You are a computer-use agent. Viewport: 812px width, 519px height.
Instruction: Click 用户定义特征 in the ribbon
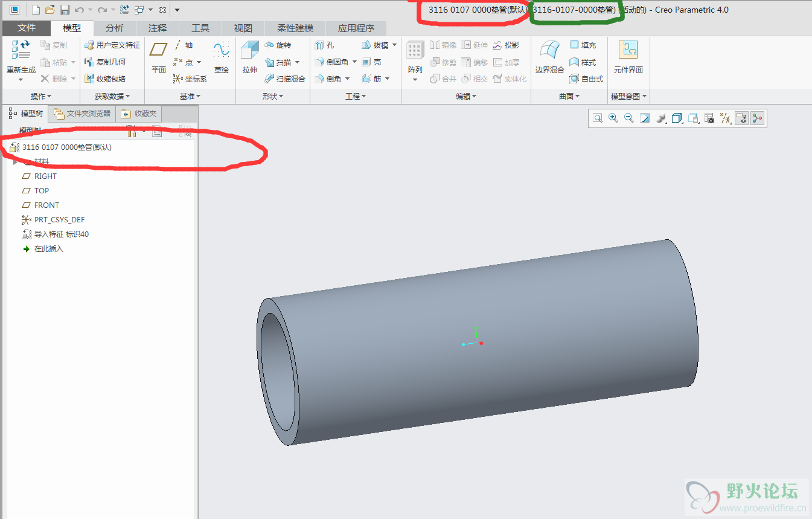112,45
